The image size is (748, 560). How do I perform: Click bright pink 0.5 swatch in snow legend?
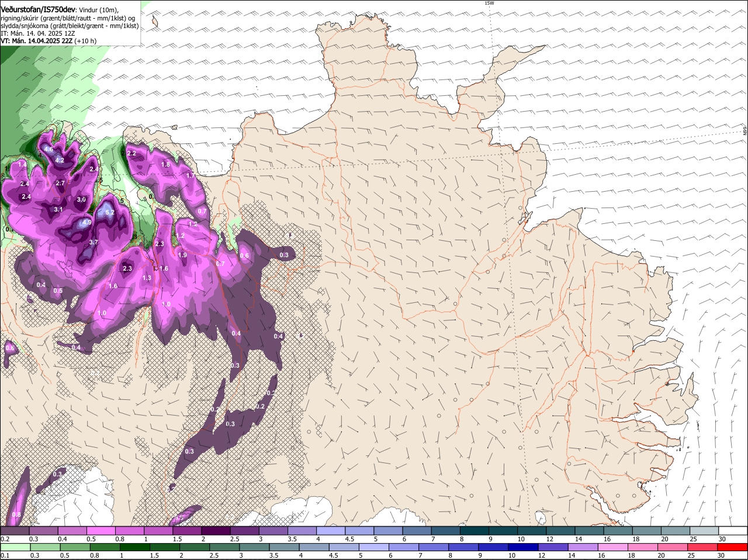(101, 530)
